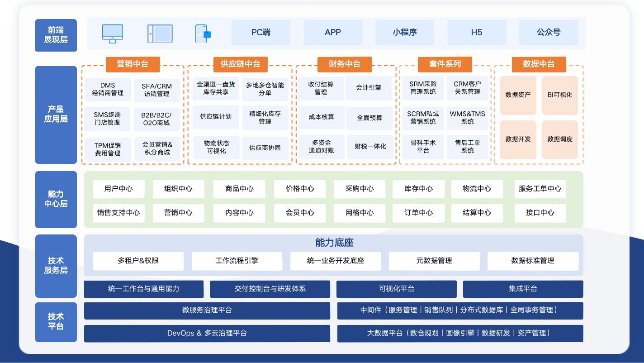Click the 微服务治理平台 bar
The image size is (644, 363).
tap(207, 310)
